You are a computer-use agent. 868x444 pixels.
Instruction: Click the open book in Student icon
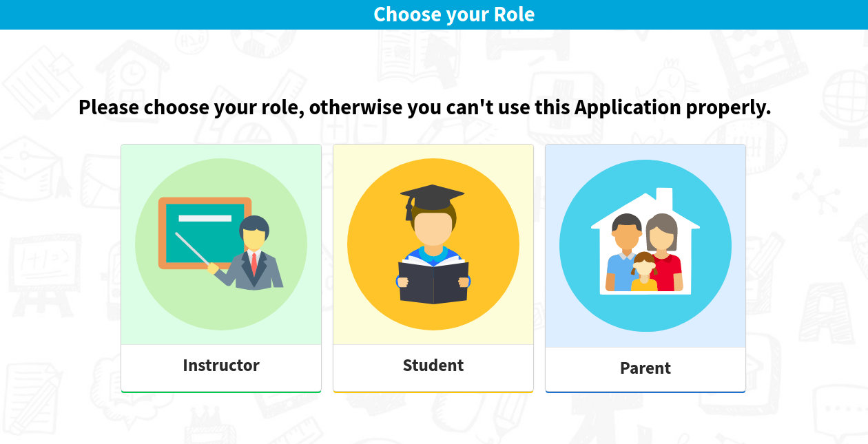coord(433,280)
